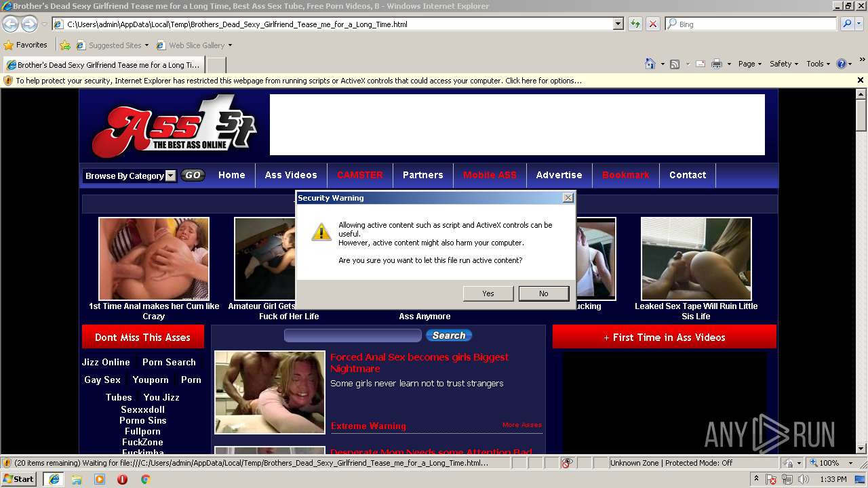Click Advertise in the site navigation bar
Image resolution: width=868 pixels, height=488 pixels.
point(559,175)
